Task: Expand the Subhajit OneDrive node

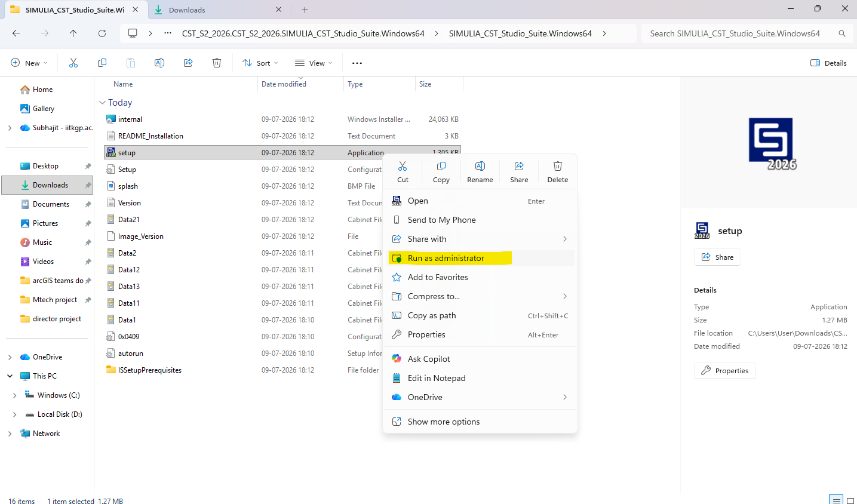Action: click(10, 128)
